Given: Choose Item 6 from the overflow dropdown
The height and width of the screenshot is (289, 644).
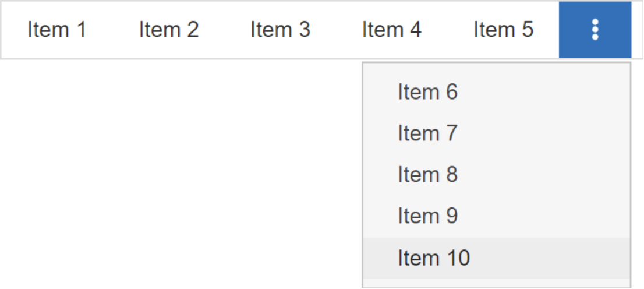Looking at the screenshot, I should pyautogui.click(x=428, y=92).
